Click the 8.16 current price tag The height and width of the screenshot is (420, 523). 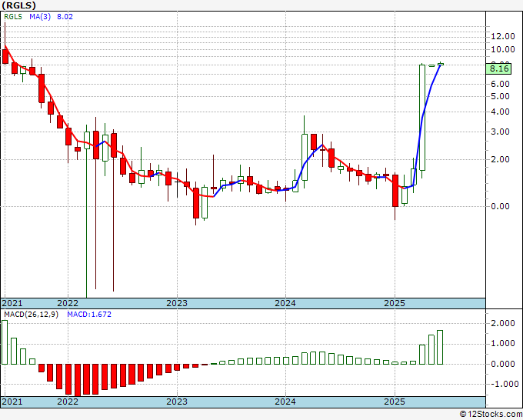pos(498,69)
